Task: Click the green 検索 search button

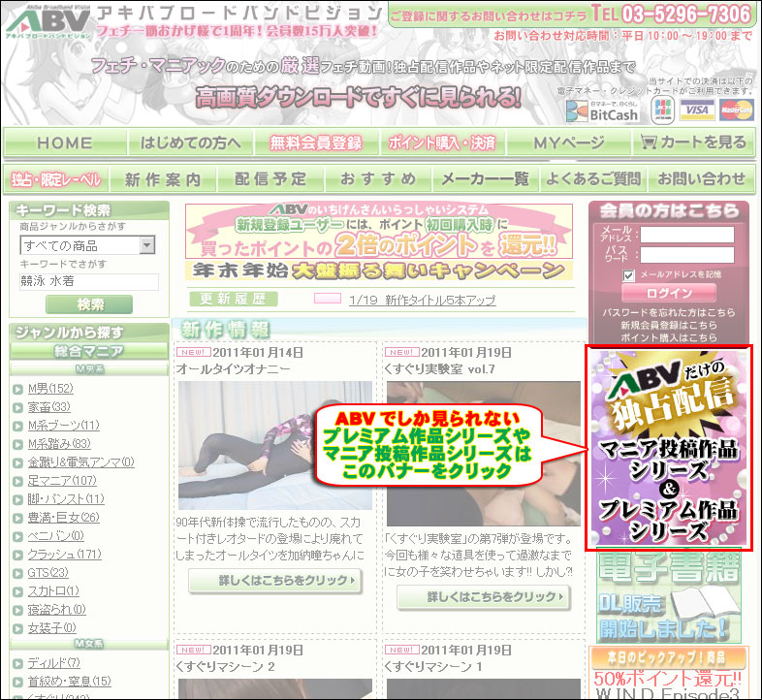Action: pos(89,304)
